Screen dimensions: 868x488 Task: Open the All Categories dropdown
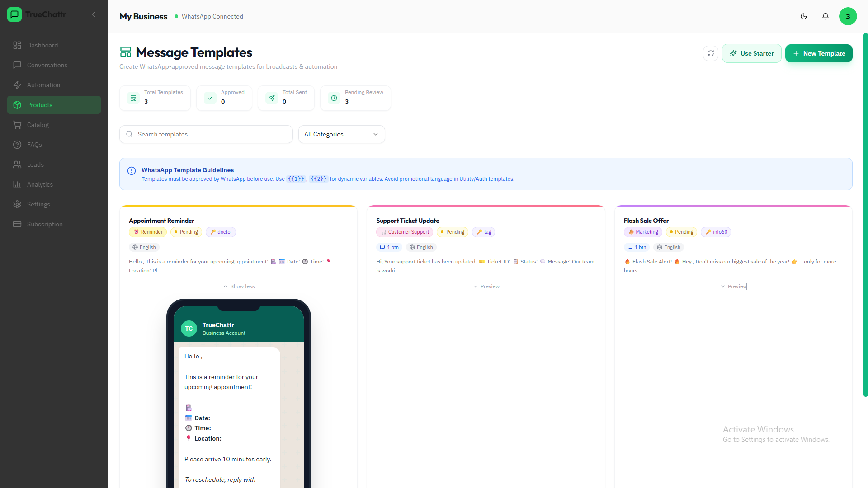coord(341,134)
